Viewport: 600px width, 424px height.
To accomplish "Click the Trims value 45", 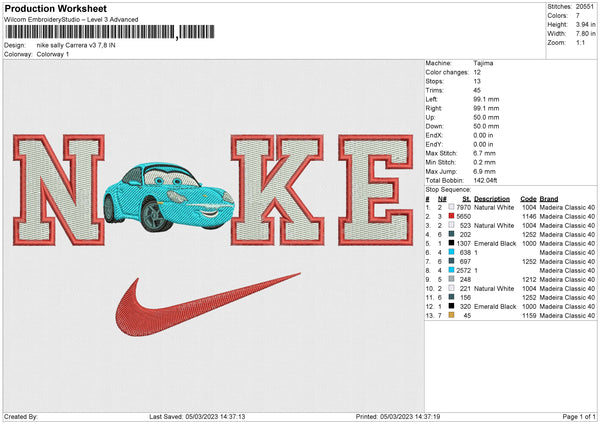I will (477, 90).
